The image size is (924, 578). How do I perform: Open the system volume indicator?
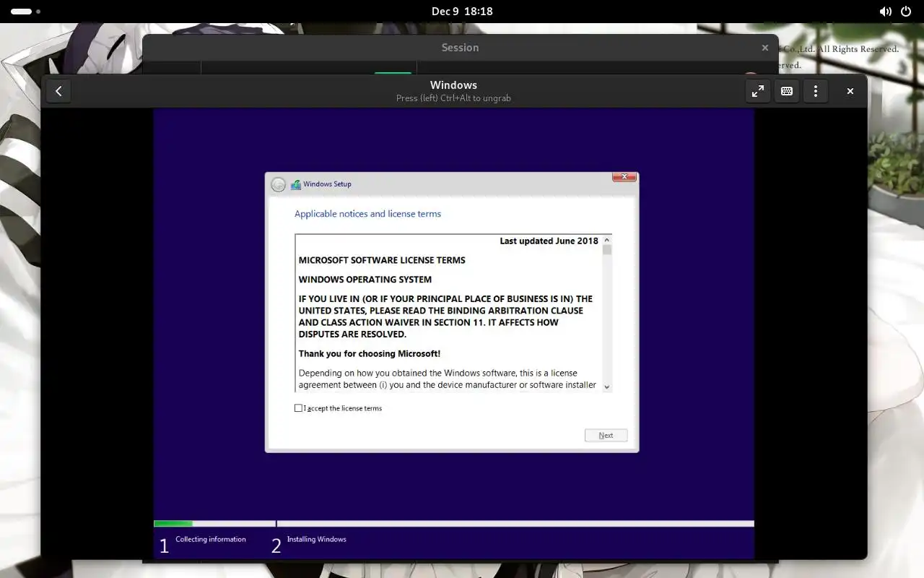885,12
